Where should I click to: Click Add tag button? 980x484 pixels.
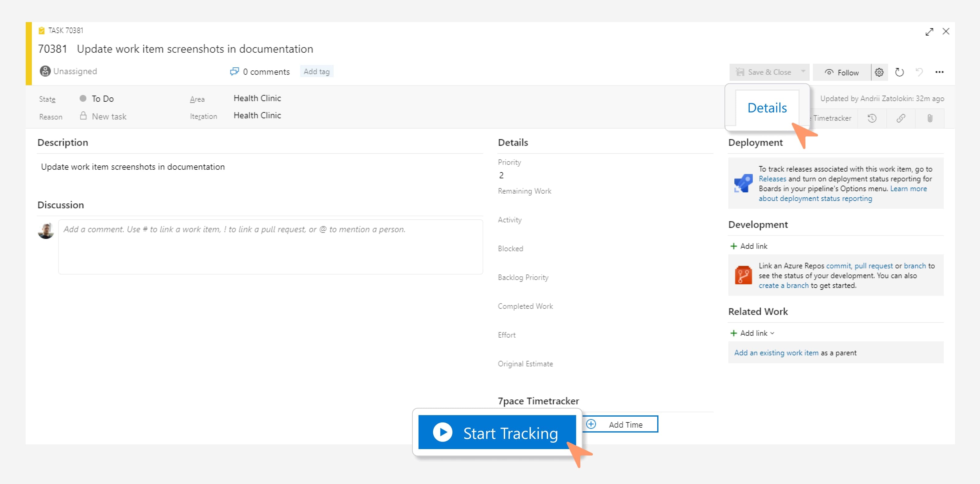[317, 72]
